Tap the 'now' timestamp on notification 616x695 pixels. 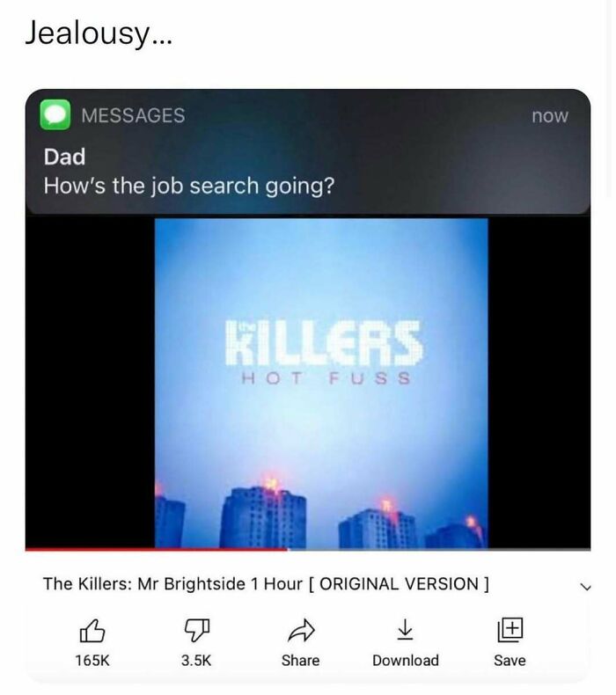tap(550, 115)
